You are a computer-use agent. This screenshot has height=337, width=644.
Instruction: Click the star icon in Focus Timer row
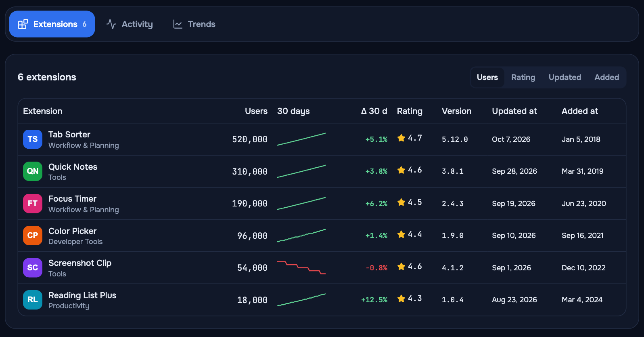(401, 202)
